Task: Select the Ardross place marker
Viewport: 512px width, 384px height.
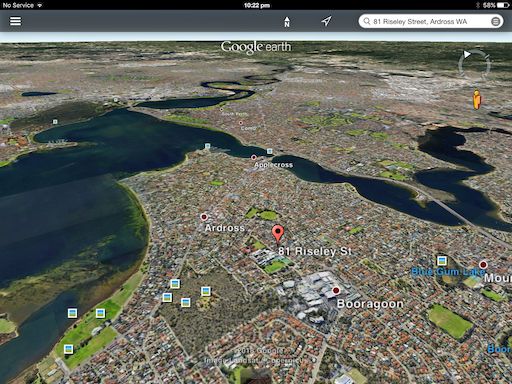Action: tap(204, 217)
